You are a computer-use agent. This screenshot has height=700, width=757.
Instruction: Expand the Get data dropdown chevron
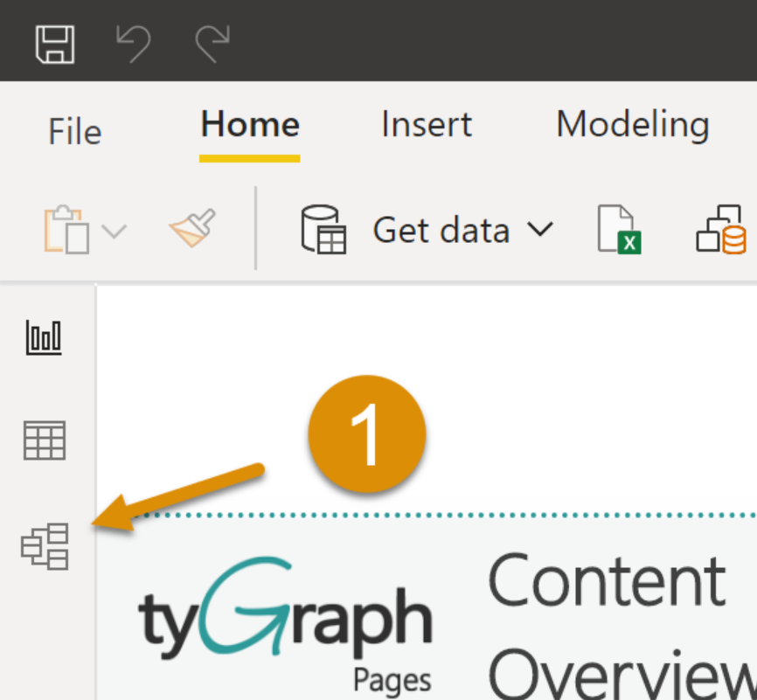pyautogui.click(x=539, y=229)
